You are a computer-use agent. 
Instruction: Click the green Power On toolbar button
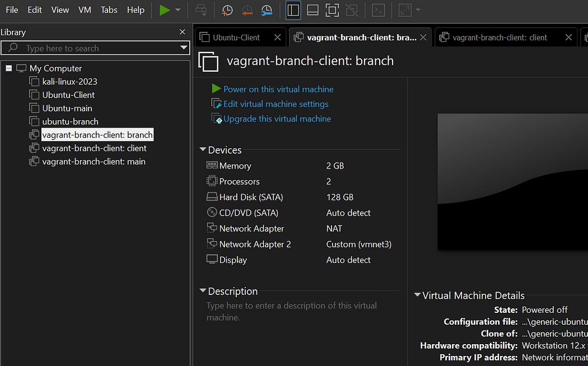(x=165, y=10)
